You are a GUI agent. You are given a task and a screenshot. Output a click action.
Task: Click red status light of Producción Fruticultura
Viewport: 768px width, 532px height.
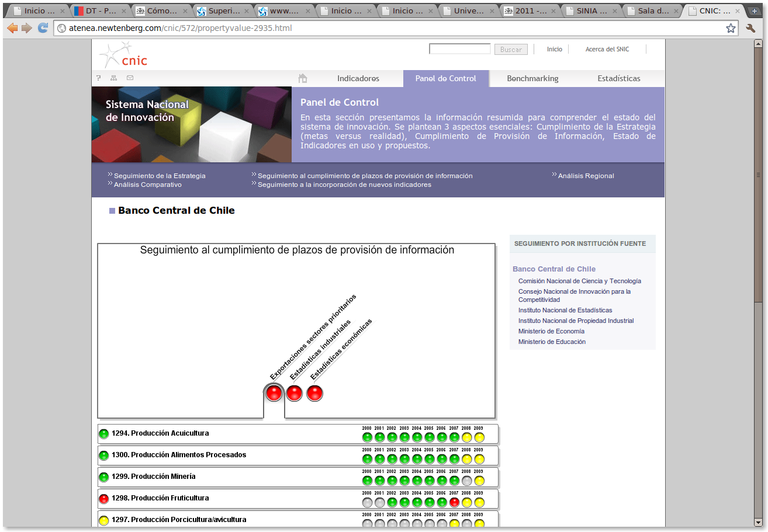coord(104,499)
